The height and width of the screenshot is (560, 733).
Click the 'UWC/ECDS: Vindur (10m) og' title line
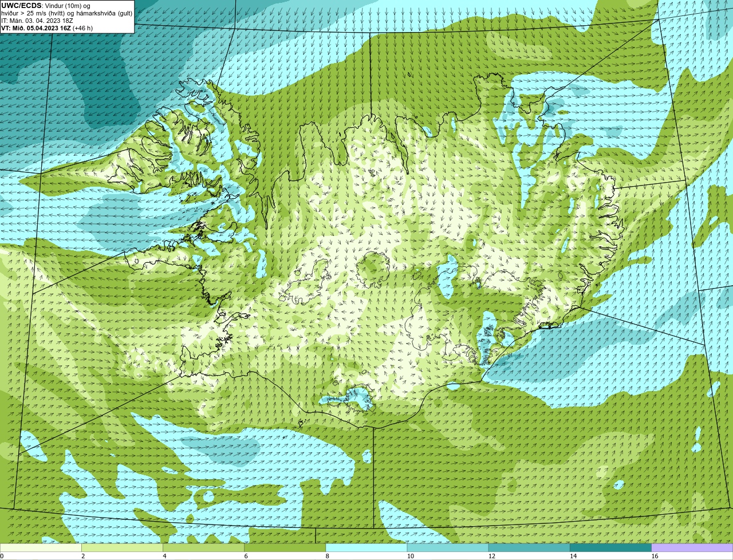coord(46,6)
